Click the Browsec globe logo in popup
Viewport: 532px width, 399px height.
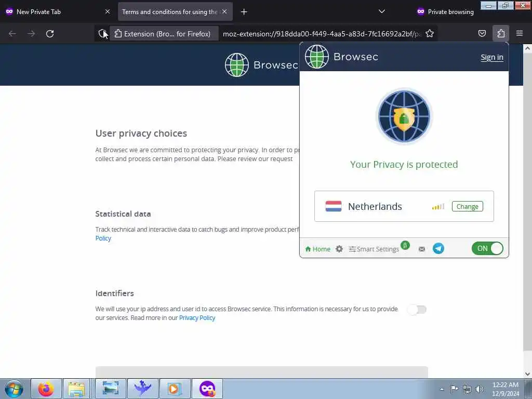click(317, 57)
